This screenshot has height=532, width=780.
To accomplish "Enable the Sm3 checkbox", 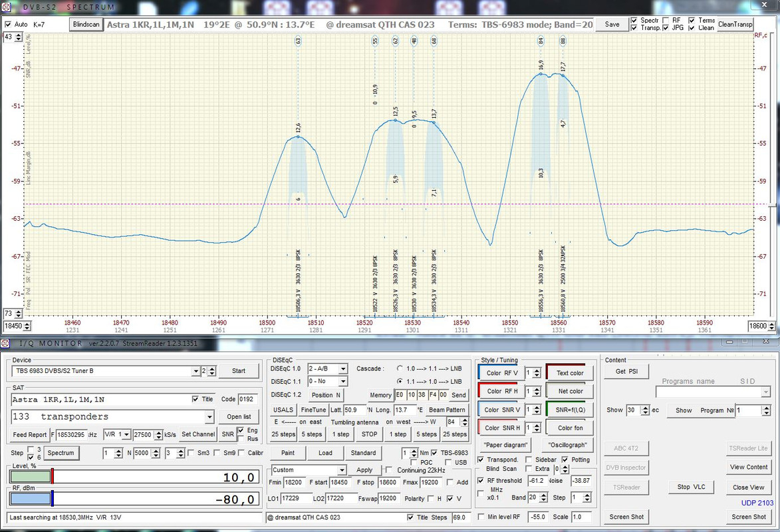I will pyautogui.click(x=191, y=453).
